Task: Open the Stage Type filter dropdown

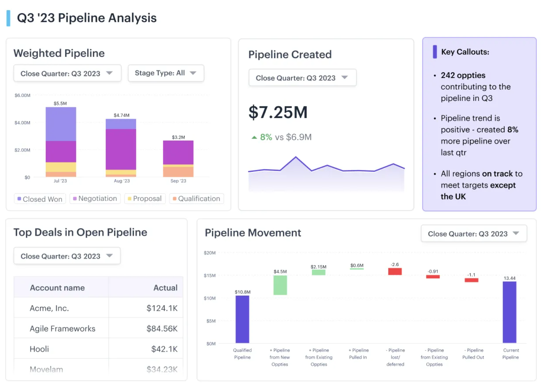Action: click(166, 73)
